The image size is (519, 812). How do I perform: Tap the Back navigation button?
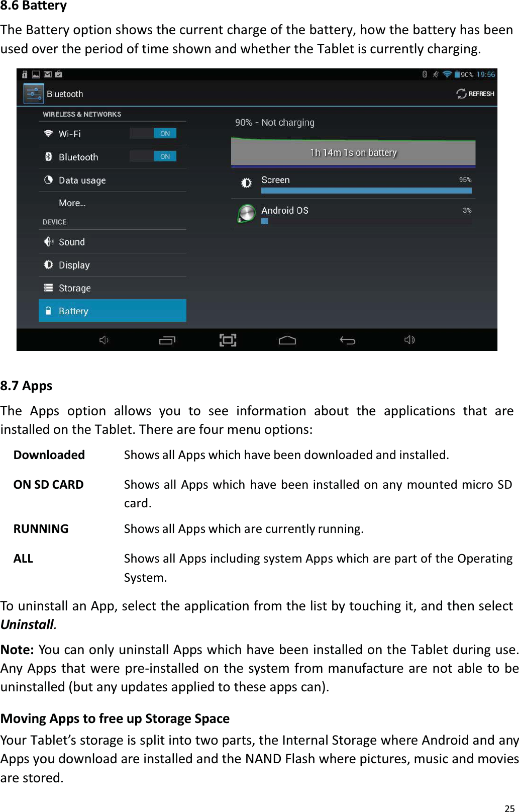point(347,340)
